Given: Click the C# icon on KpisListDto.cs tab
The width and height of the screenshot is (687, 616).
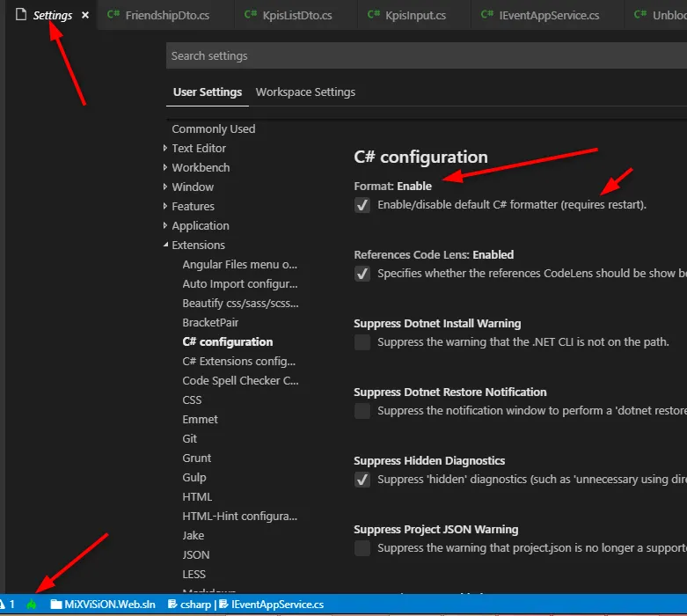Looking at the screenshot, I should [251, 14].
